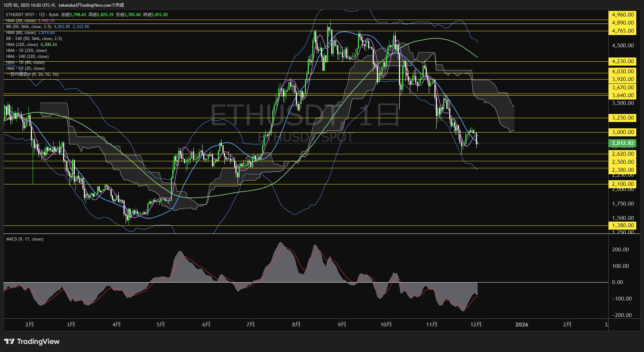Open the ETHUSDT SPOT symbol title
644x352 pixels.
(20, 14)
